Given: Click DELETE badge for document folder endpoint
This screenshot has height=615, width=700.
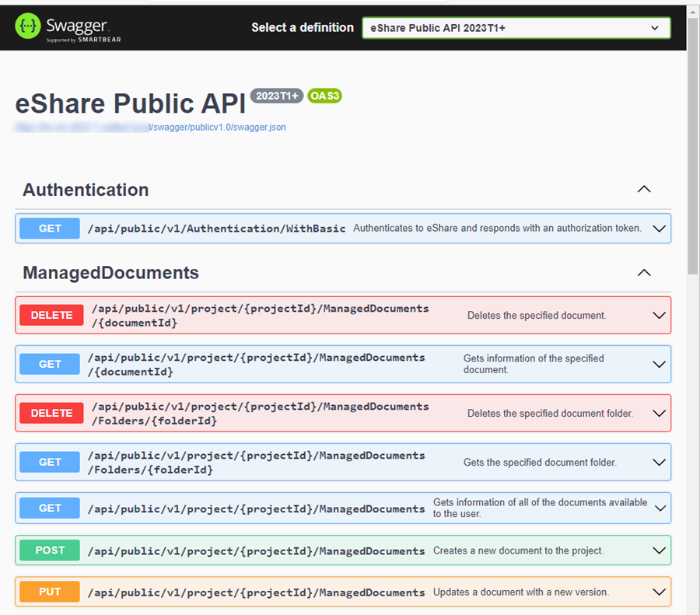Looking at the screenshot, I should coord(51,413).
